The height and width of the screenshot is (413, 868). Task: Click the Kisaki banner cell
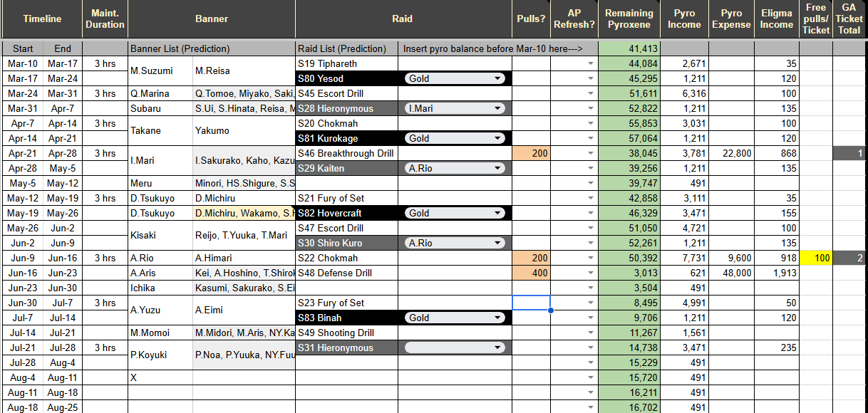tap(160, 235)
